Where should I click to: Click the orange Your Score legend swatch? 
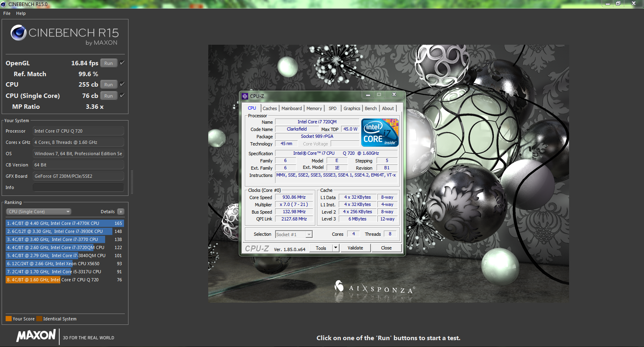point(8,319)
